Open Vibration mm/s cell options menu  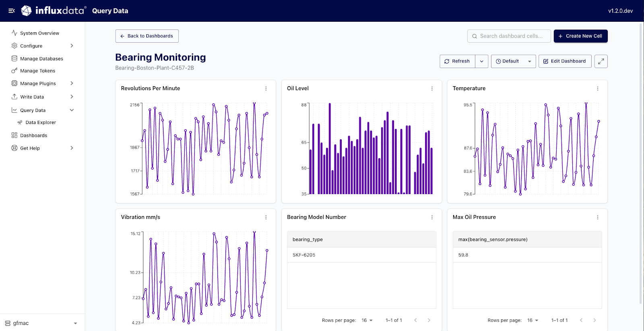point(266,217)
